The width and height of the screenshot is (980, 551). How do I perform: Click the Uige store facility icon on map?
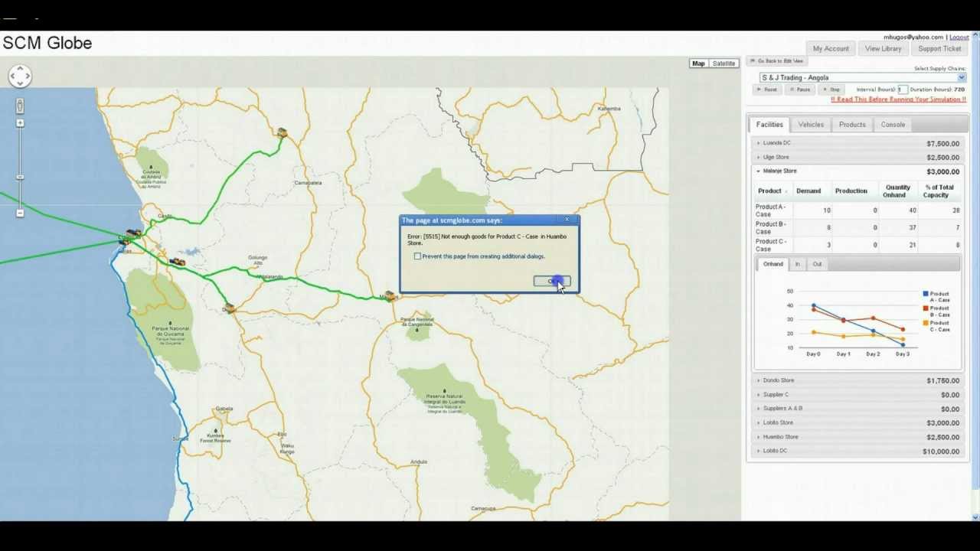click(x=282, y=133)
